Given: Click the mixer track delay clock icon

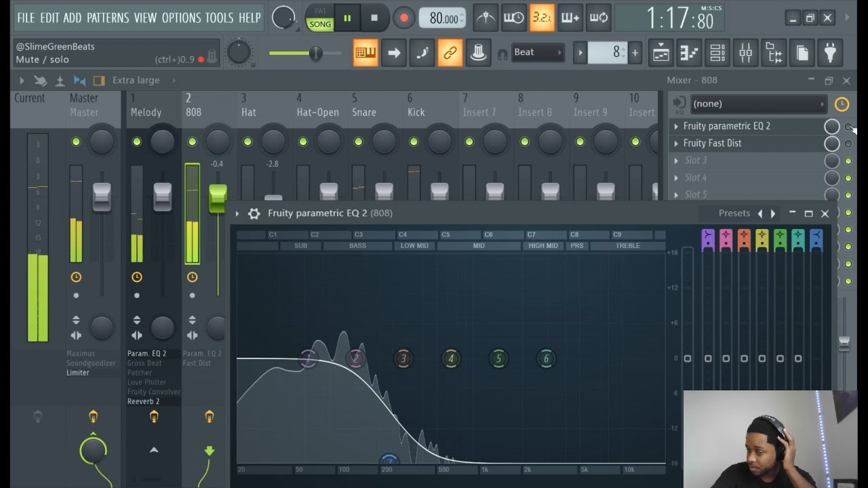Looking at the screenshot, I should coord(842,104).
